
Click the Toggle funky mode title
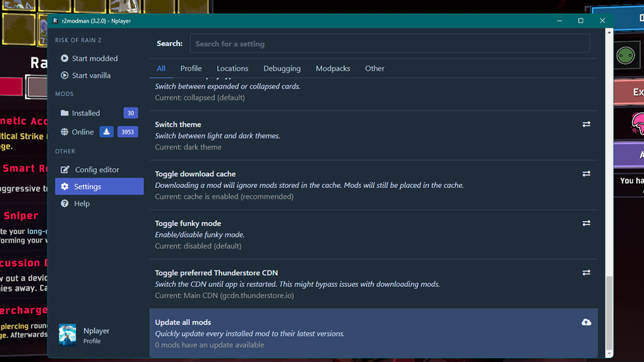(187, 224)
